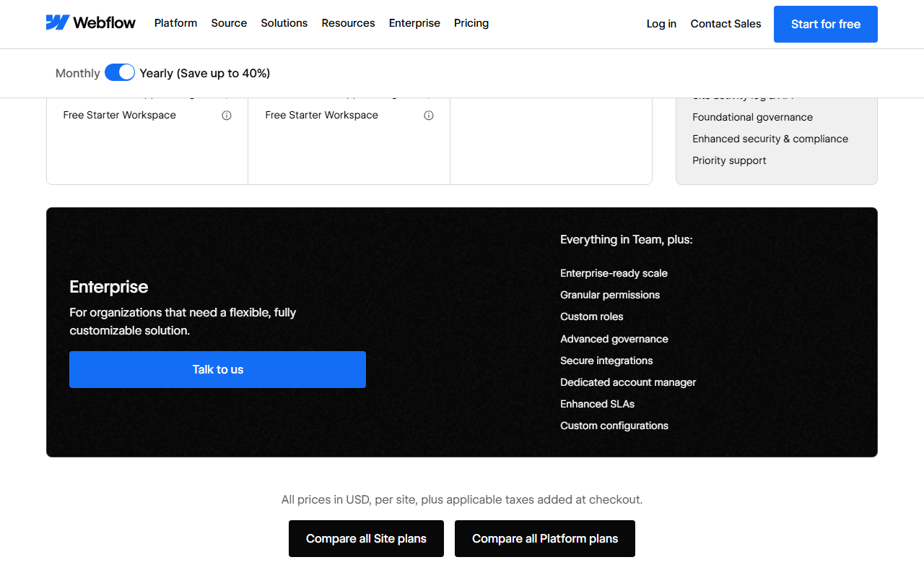Select the Monthly billing label

tap(78, 73)
